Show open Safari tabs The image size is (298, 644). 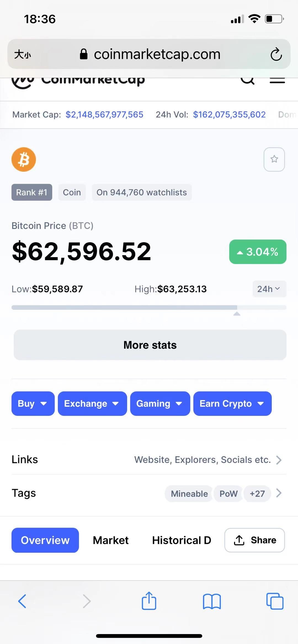pos(275,601)
